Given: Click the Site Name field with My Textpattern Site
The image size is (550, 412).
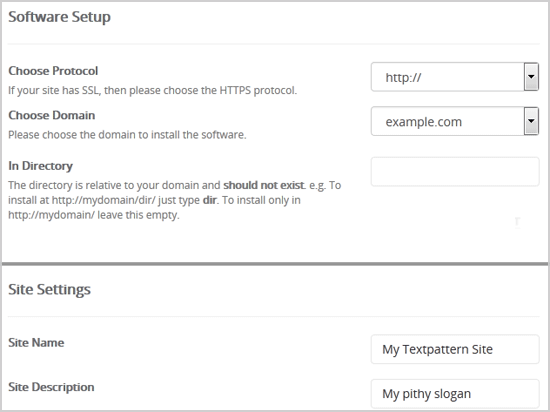Looking at the screenshot, I should 455,349.
